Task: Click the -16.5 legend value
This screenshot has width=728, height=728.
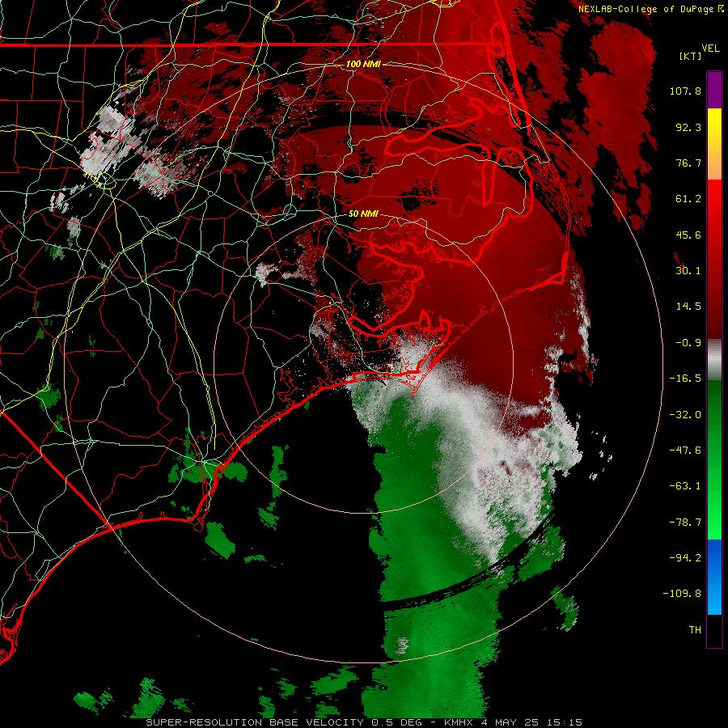Action: (x=685, y=379)
